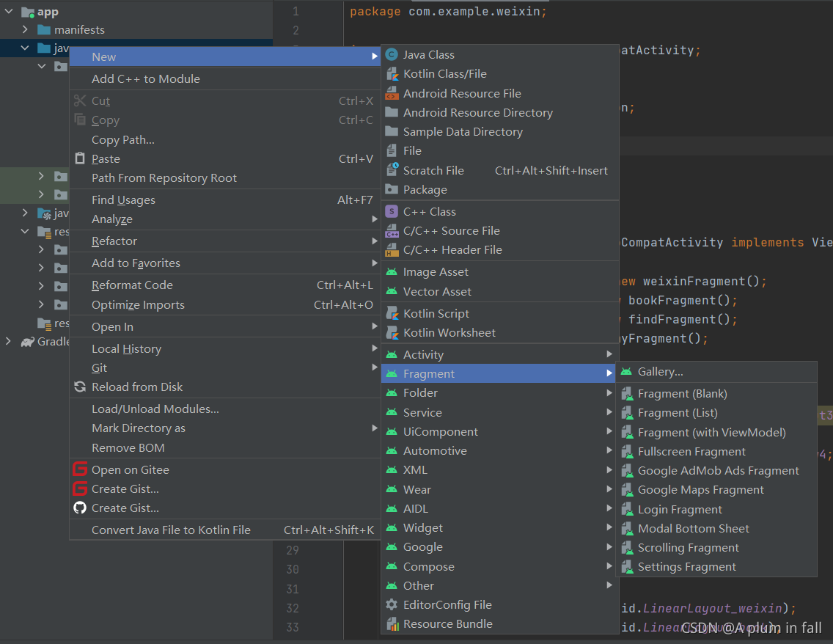Click the Android Resource Directory folder icon
The width and height of the screenshot is (833, 644).
(392, 112)
